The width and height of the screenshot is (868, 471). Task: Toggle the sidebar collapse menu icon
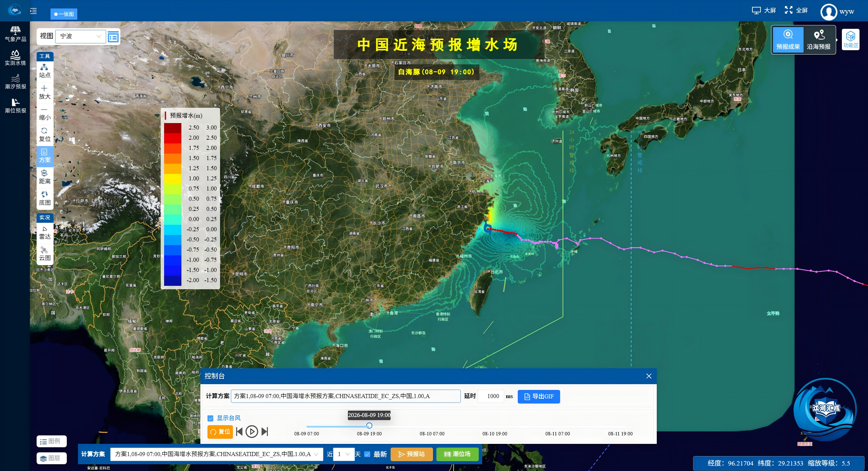coord(33,11)
